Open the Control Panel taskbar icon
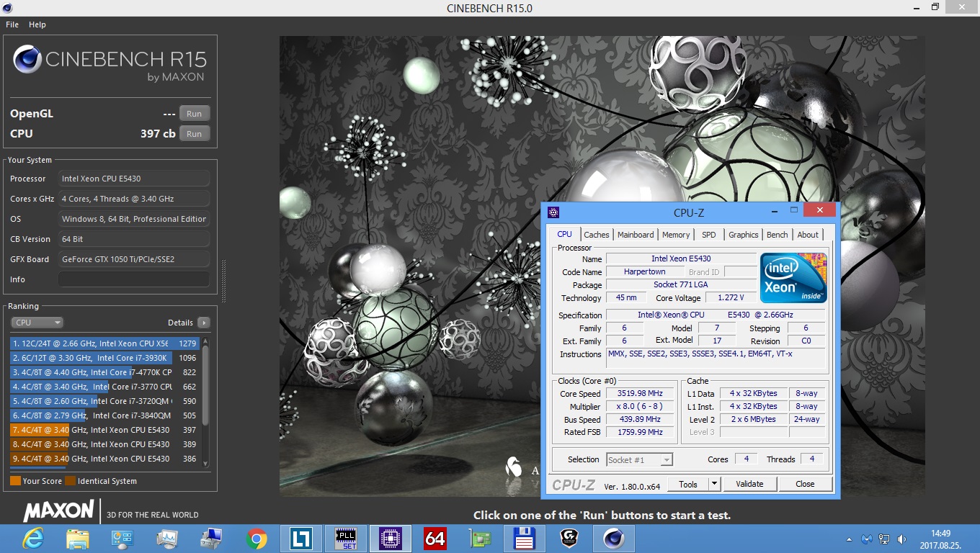This screenshot has height=553, width=980. [x=122, y=538]
